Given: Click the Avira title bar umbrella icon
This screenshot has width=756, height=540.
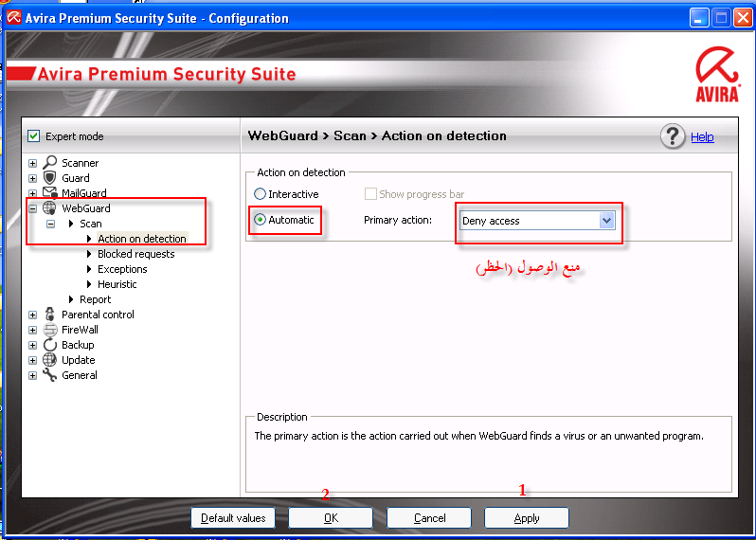Looking at the screenshot, I should [x=13, y=18].
